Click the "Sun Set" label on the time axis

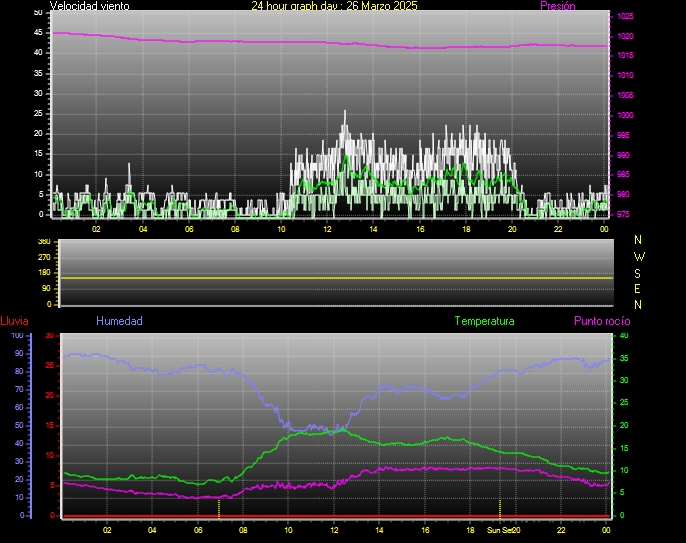point(500,530)
